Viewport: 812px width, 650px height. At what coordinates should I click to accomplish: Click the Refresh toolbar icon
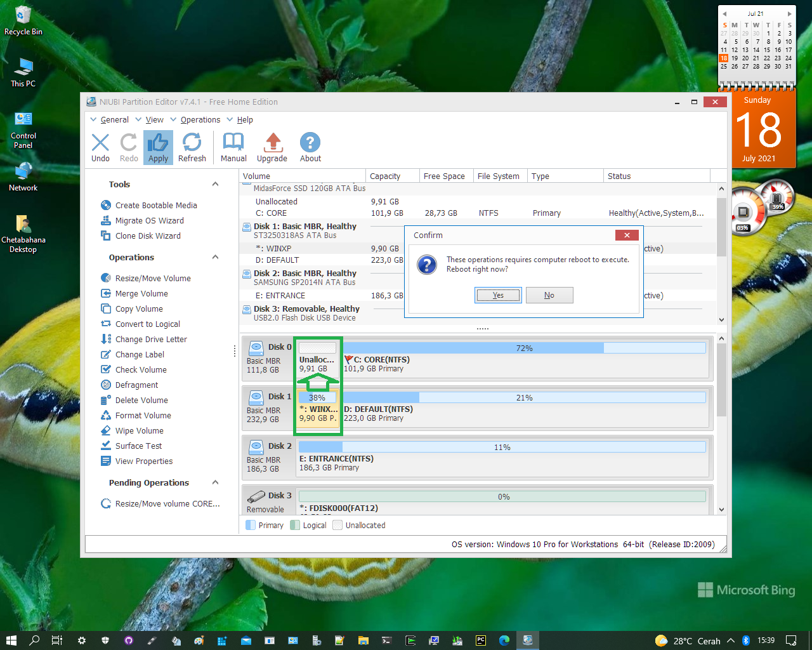tap(192, 147)
